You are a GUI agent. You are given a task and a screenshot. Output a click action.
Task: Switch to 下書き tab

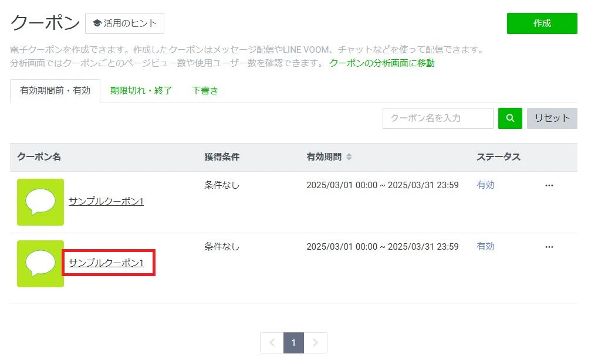pyautogui.click(x=205, y=91)
